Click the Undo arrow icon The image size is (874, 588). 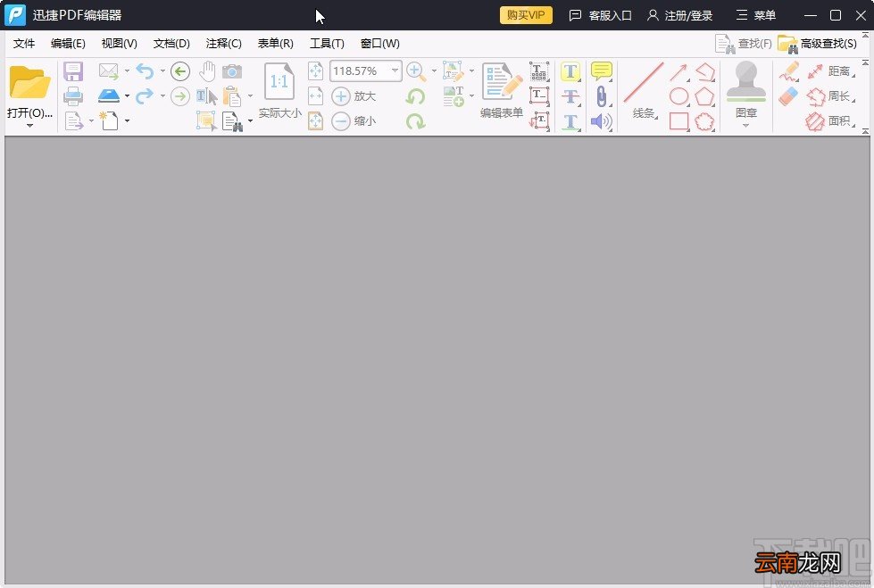coord(145,71)
